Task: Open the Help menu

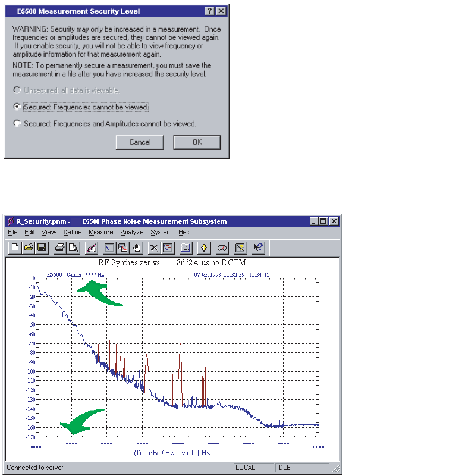Action: [x=184, y=232]
